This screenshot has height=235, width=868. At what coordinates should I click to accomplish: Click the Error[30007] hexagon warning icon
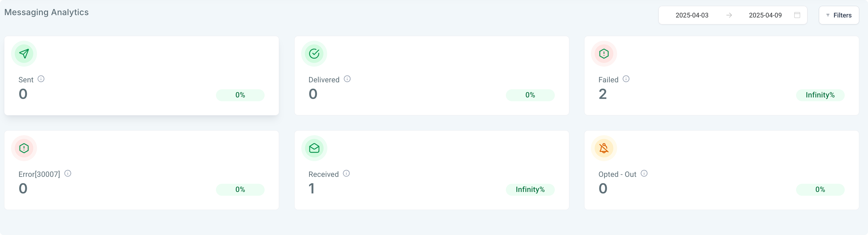click(x=24, y=148)
